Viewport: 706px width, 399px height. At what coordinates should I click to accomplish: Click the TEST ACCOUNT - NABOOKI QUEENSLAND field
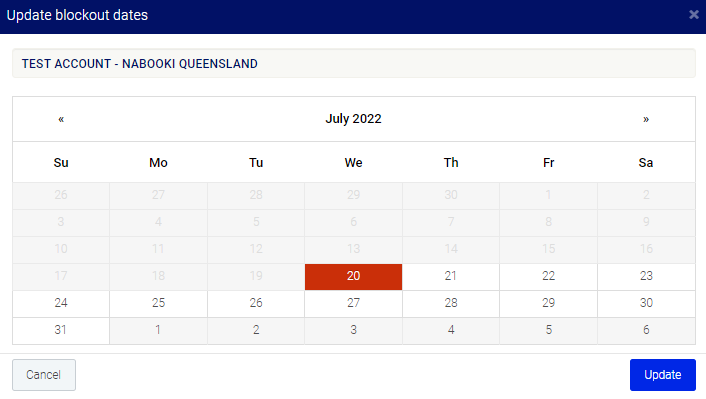click(354, 63)
